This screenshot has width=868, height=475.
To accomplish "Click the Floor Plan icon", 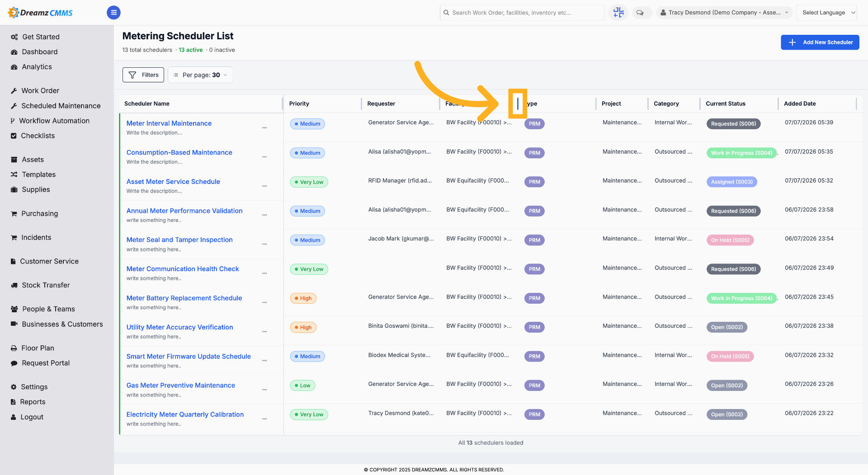I will [x=14, y=348].
